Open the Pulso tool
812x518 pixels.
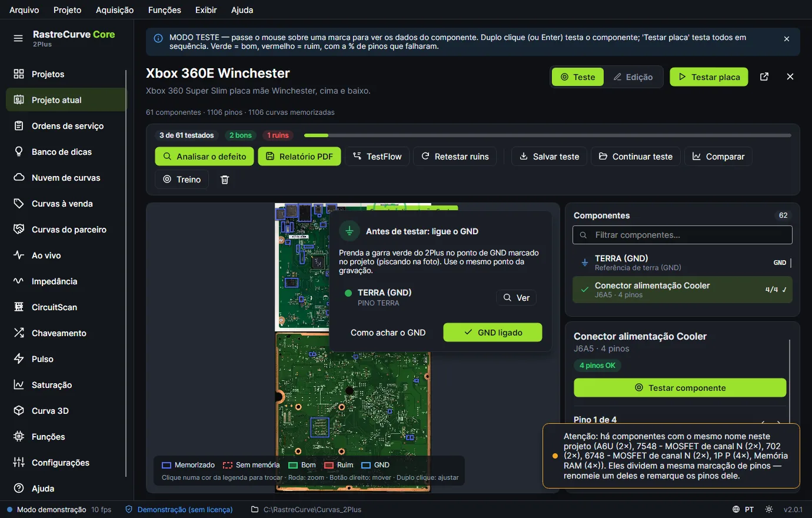click(x=66, y=359)
